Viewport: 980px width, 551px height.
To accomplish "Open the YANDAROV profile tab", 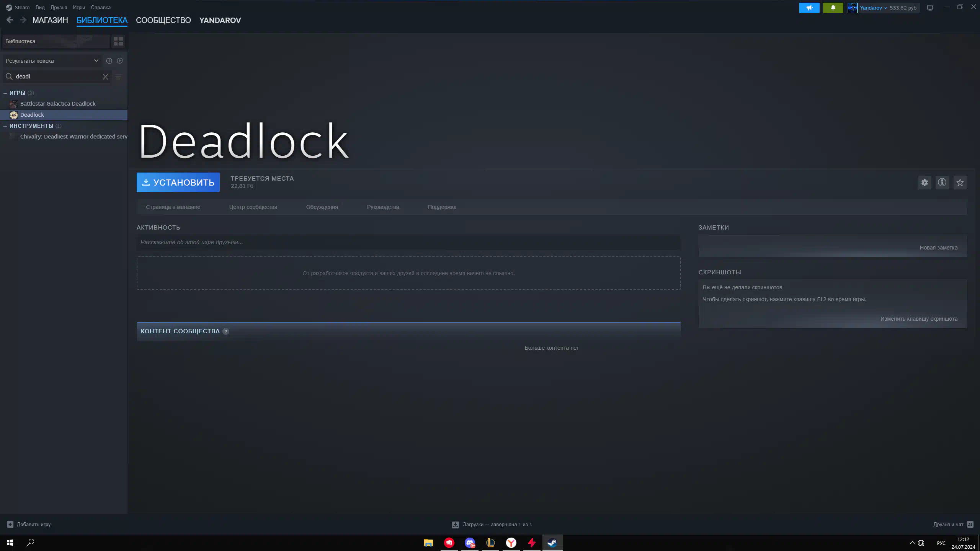I will (x=220, y=20).
